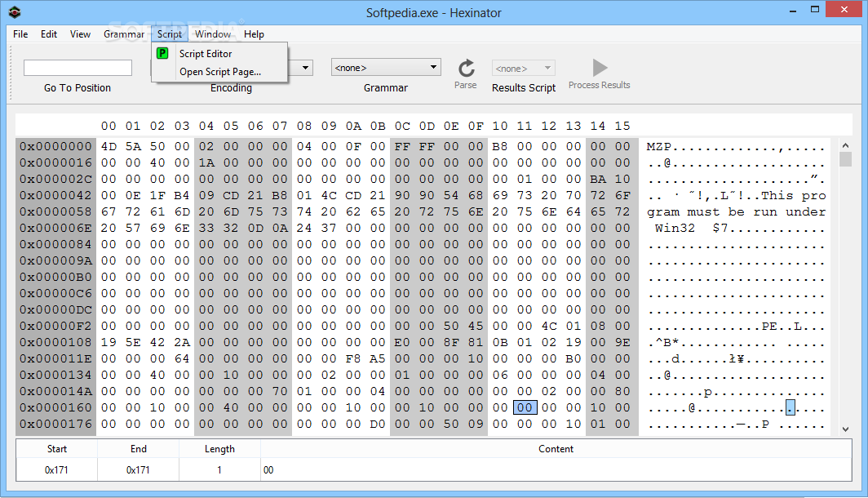
Task: Click byte 4D in first row
Action: [x=108, y=146]
